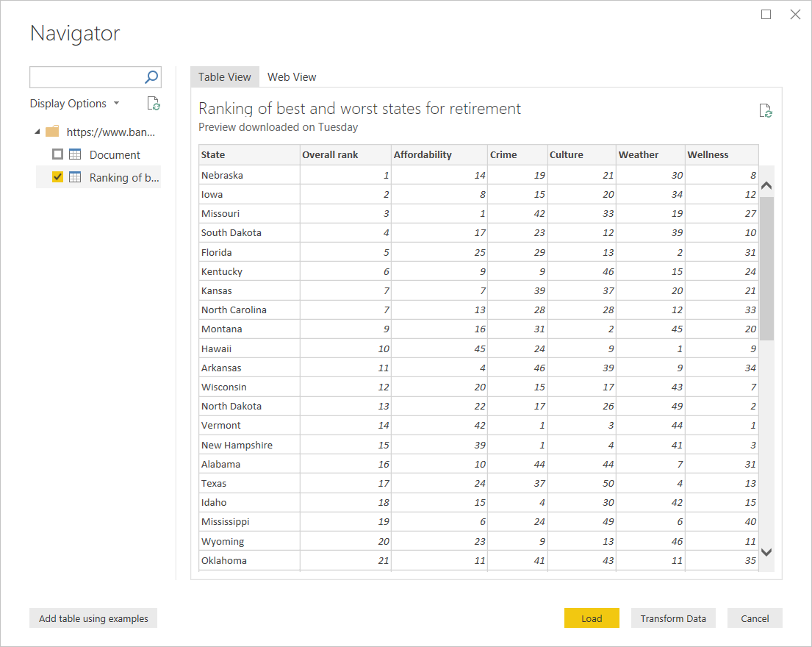Click the scroll up arrow in preview
The image size is (812, 647).
(767, 185)
